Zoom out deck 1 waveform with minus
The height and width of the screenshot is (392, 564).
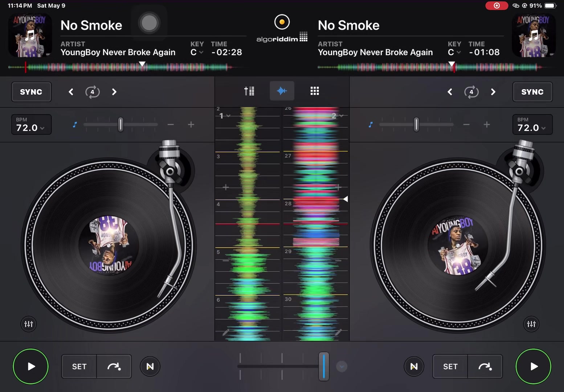[x=226, y=260]
